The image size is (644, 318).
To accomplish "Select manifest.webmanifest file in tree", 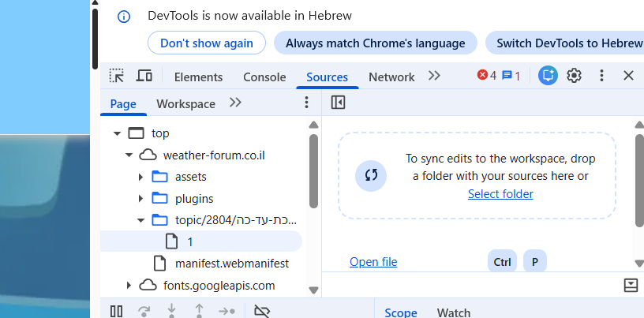I will pyautogui.click(x=231, y=263).
